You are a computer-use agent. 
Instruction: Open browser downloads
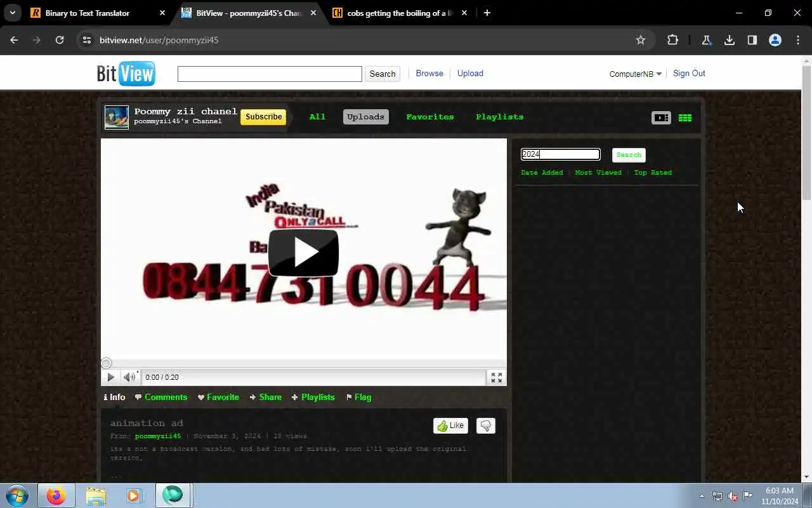tap(730, 40)
